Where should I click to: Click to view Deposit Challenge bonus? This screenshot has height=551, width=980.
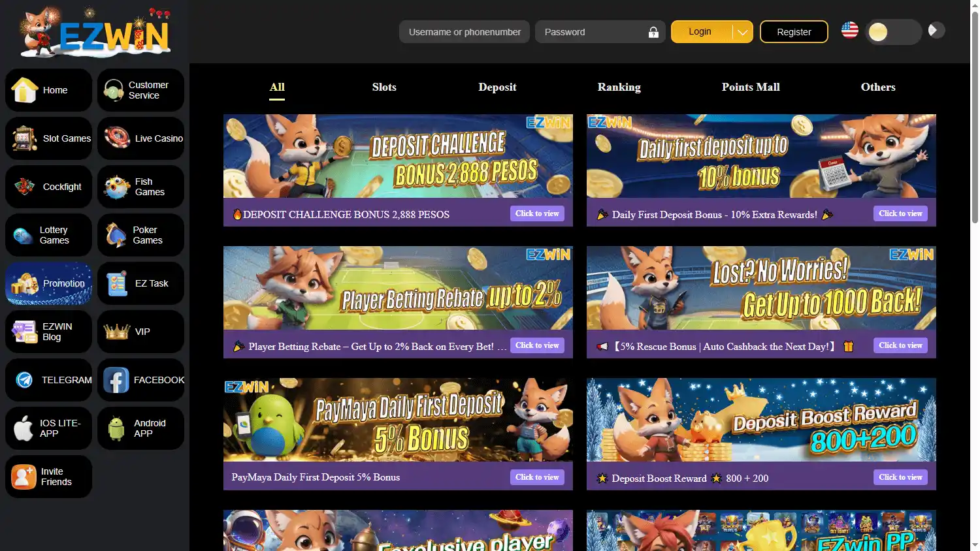(x=537, y=213)
